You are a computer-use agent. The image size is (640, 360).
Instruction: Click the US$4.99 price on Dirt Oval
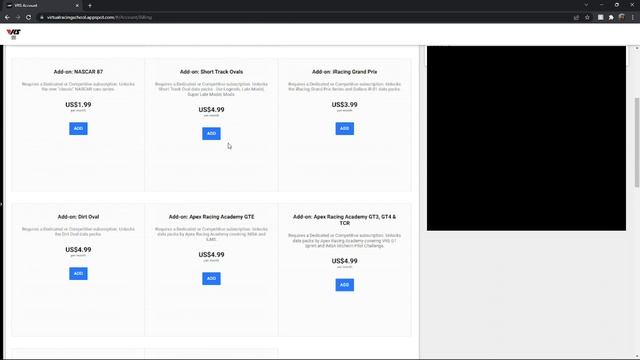tap(78, 250)
